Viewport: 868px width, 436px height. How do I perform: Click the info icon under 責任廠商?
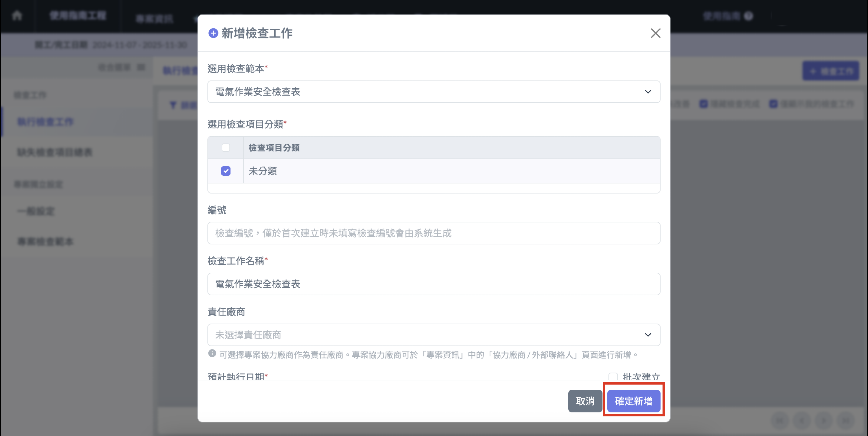pos(212,353)
